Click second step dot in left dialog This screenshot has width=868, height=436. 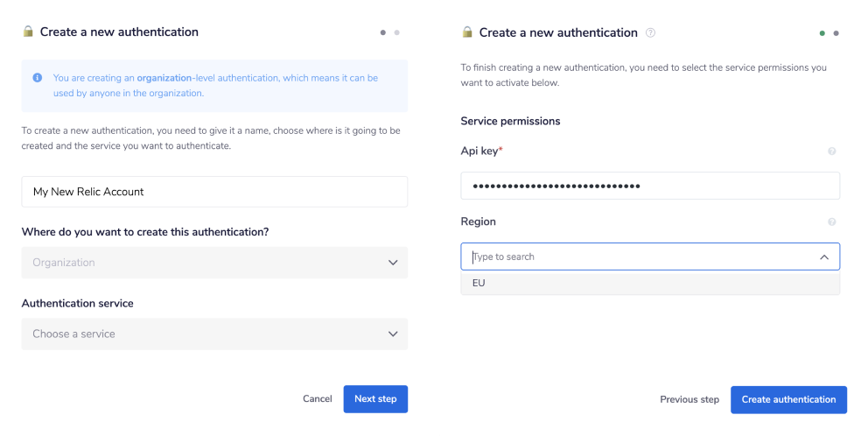tap(397, 32)
